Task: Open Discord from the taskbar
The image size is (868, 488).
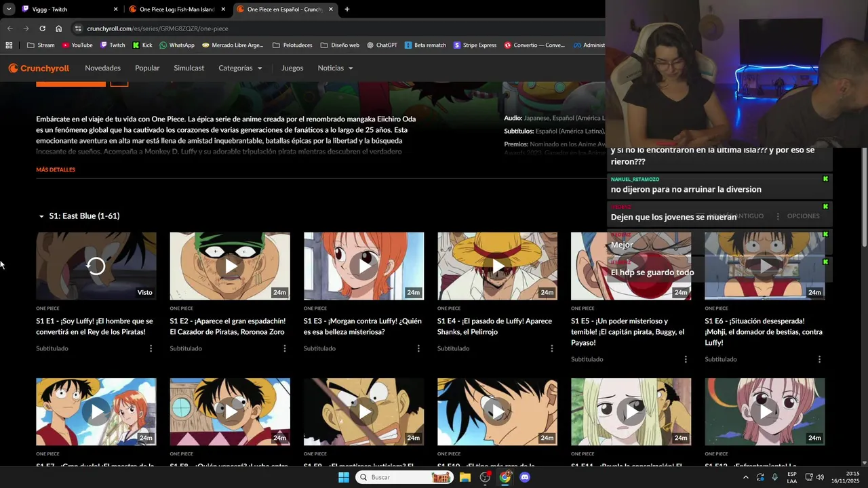Action: point(524,477)
